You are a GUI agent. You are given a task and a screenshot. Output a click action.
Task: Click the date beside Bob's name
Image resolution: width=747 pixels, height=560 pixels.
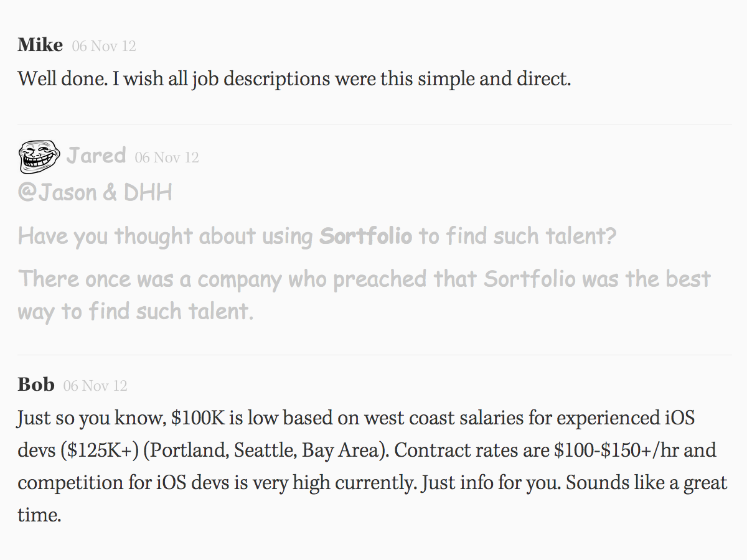(x=95, y=386)
